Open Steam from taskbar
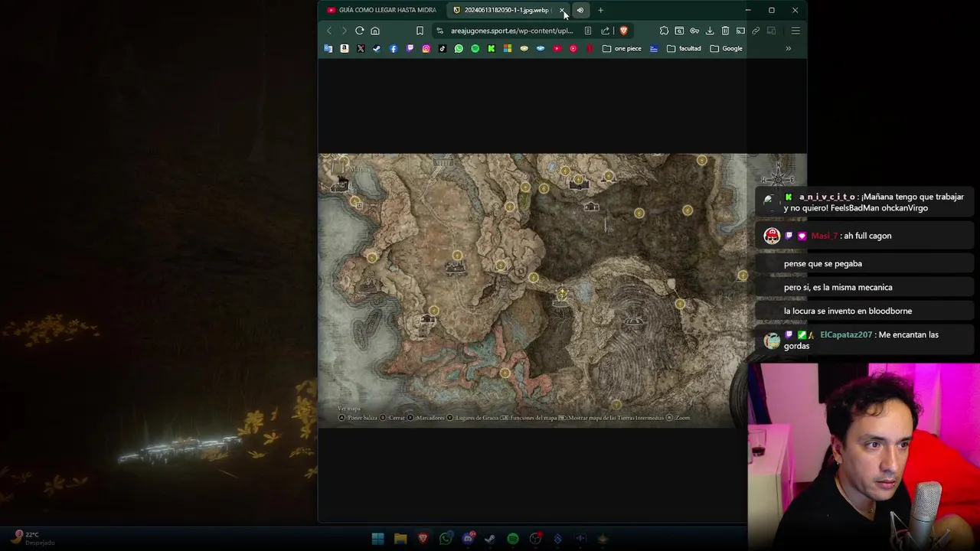The height and width of the screenshot is (551, 980). pyautogui.click(x=490, y=539)
